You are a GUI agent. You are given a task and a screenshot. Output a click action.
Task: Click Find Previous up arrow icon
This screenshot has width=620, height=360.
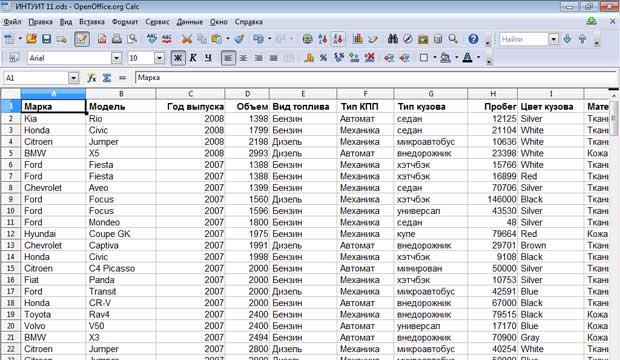point(582,39)
